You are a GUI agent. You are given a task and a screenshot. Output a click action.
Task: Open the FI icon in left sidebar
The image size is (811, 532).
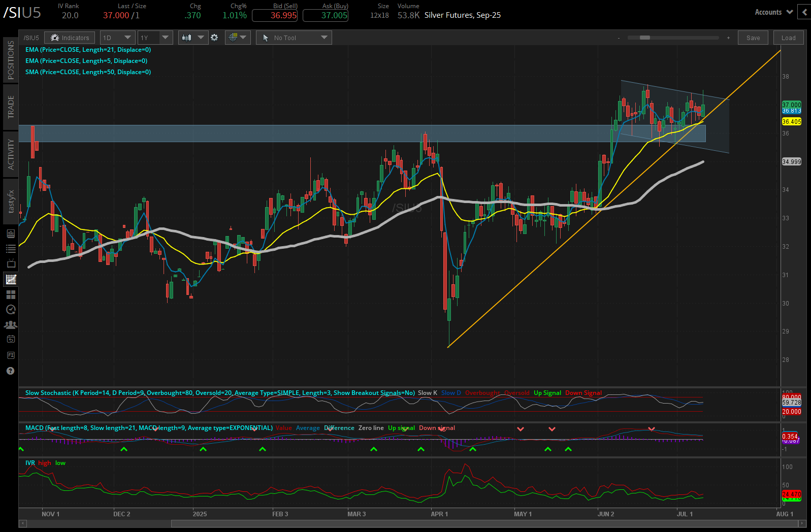coord(11,355)
